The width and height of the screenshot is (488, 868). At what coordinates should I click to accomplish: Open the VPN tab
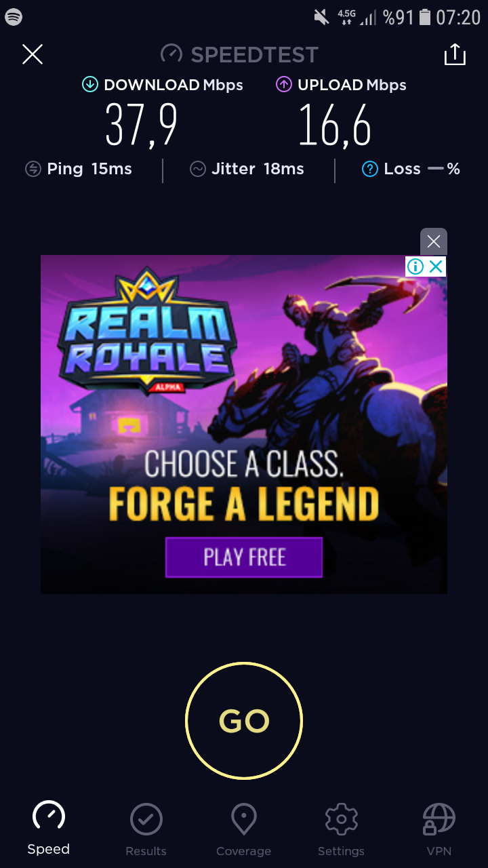tap(439, 829)
